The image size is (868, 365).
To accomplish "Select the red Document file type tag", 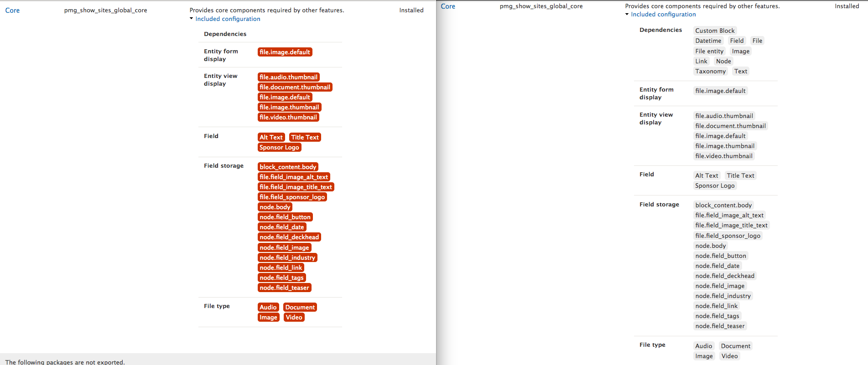I will (300, 307).
